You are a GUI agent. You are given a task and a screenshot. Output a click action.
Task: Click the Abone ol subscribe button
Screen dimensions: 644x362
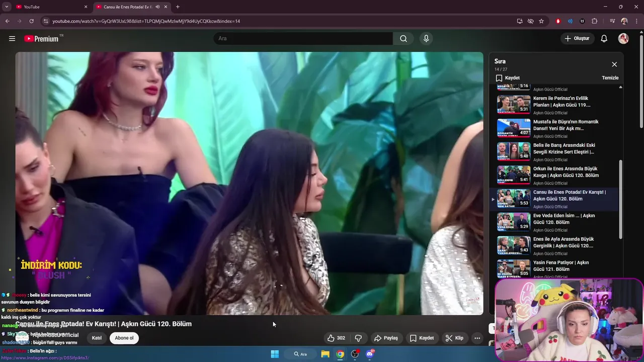124,338
